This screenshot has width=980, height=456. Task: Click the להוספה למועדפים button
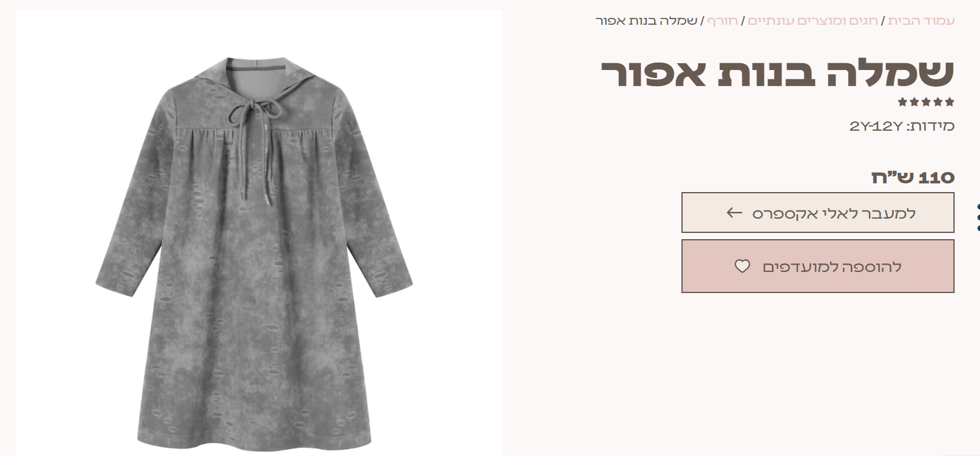point(818,266)
